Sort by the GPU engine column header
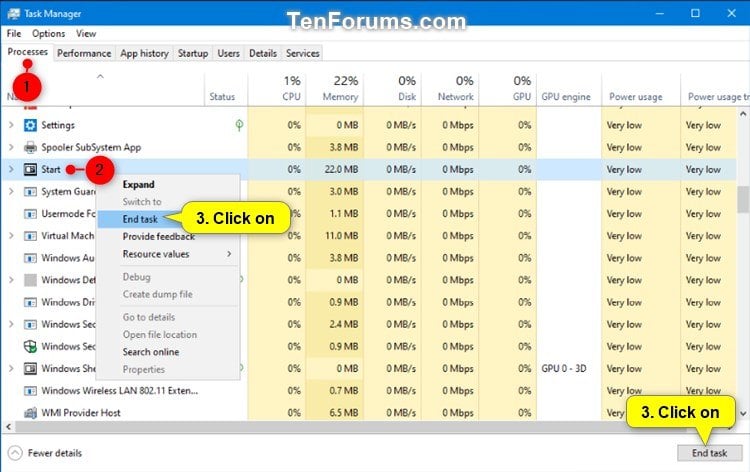 tap(569, 88)
